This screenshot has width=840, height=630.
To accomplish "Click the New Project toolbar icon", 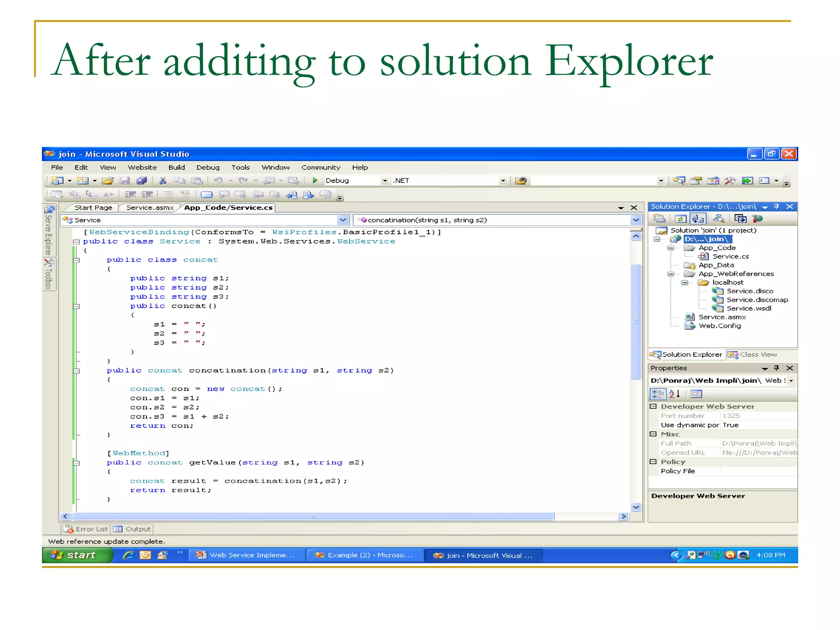I will pyautogui.click(x=58, y=180).
